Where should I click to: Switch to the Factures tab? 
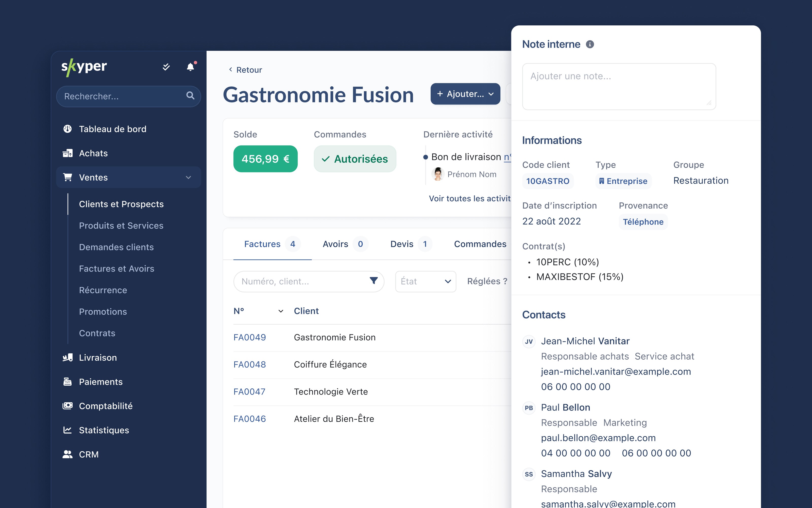coord(272,244)
